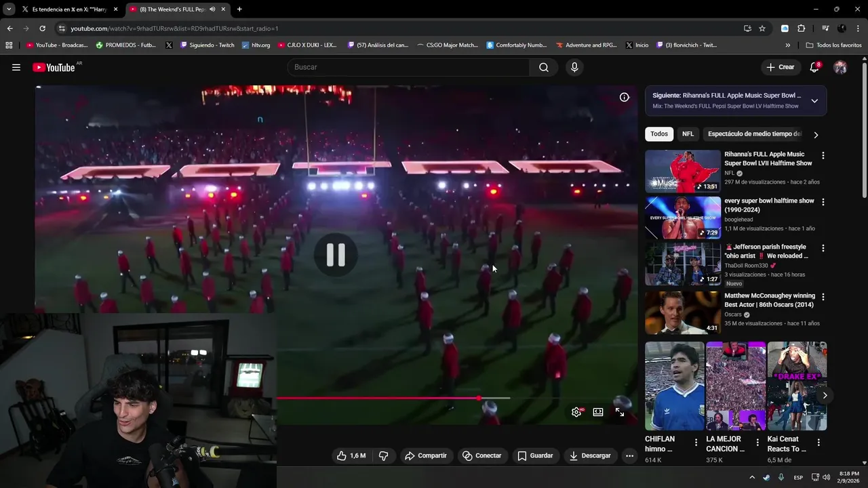Open CS:GO Major Match bookmark
This screenshot has width=868, height=488.
pos(448,45)
